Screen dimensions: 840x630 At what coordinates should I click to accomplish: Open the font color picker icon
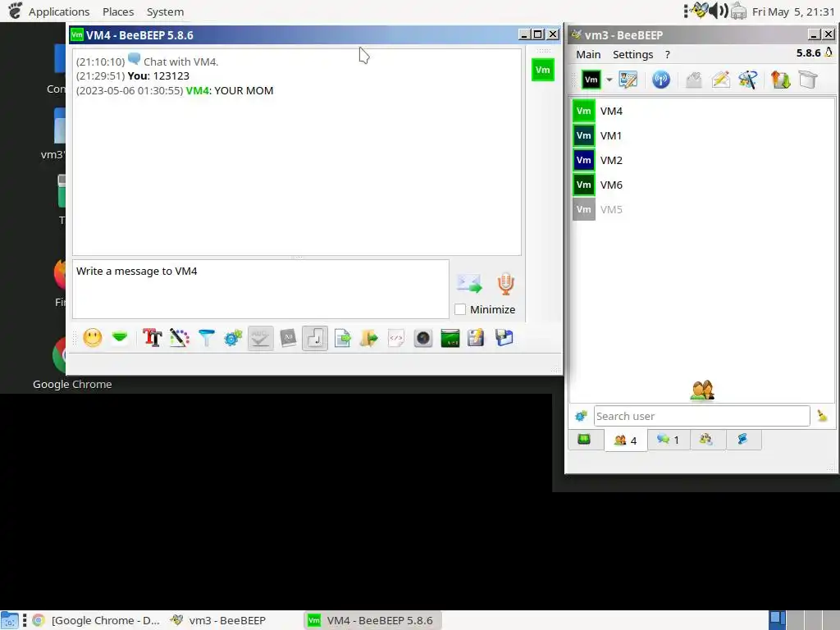click(x=180, y=337)
